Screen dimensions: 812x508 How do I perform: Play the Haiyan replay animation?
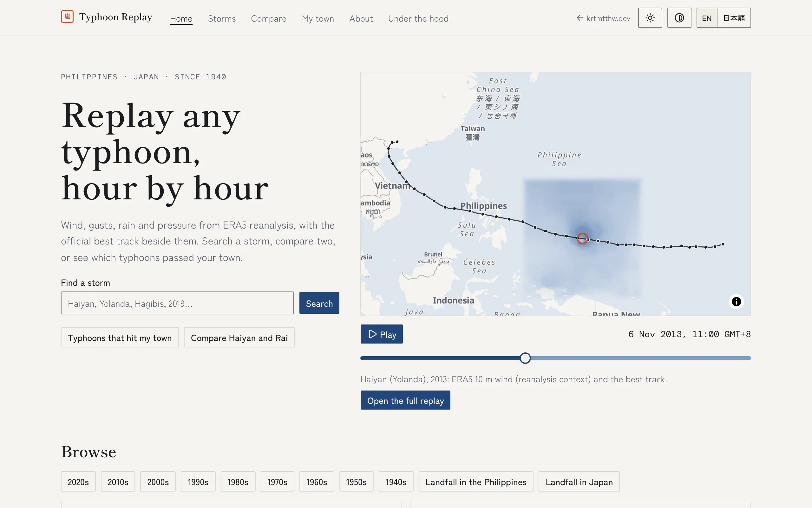pos(382,334)
